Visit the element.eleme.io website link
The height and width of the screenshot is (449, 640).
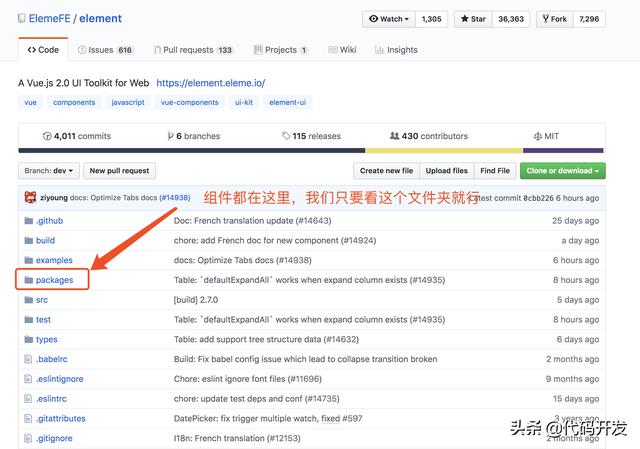211,83
